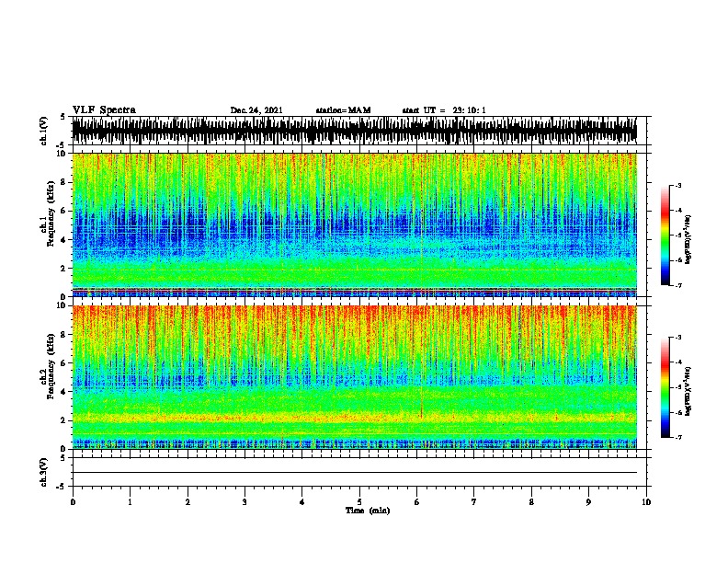
Task: Click the ch.2 spectrogram color scale bar
Action: click(x=665, y=387)
